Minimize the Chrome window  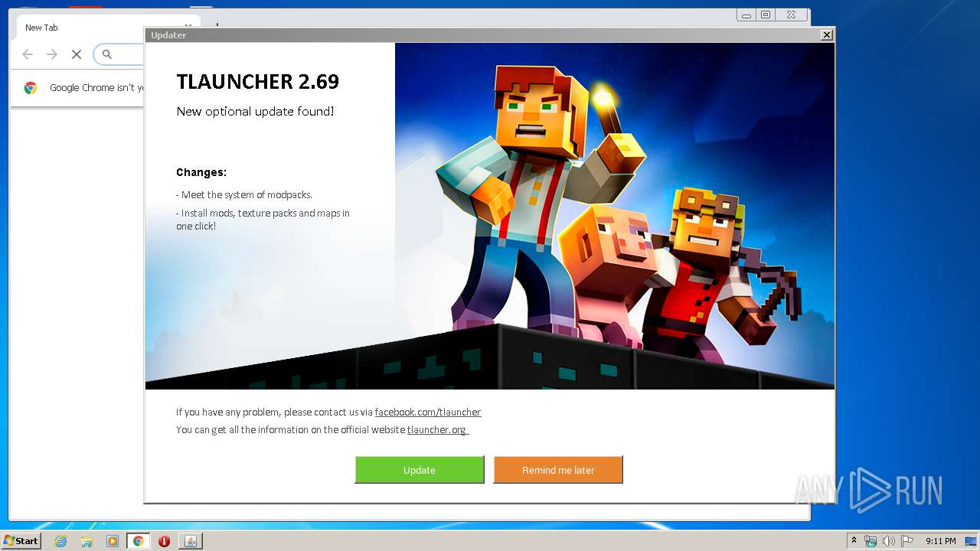[x=746, y=15]
